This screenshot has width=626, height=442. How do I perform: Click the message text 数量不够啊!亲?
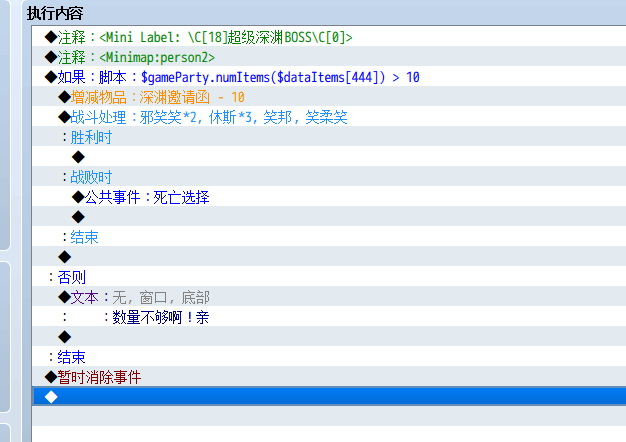click(x=160, y=317)
